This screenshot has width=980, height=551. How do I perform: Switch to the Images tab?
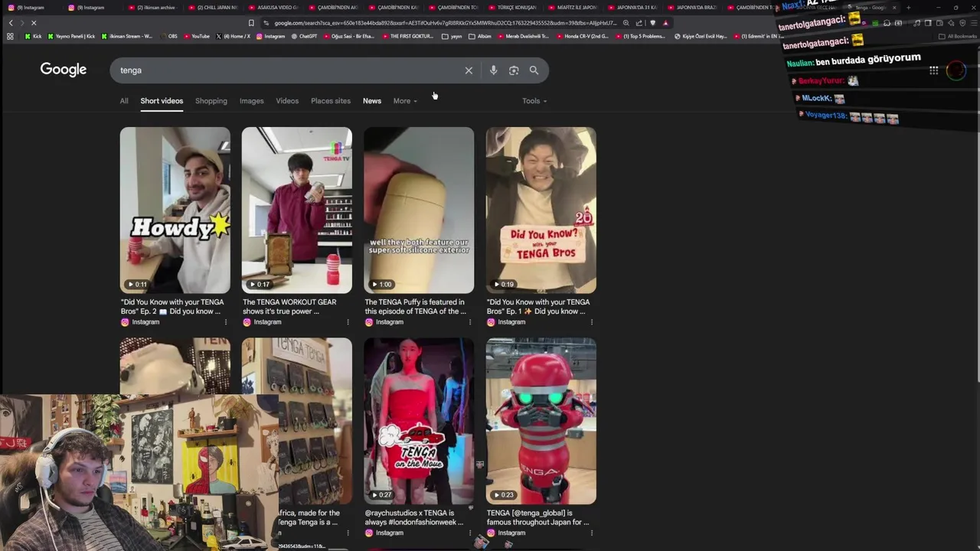point(251,101)
